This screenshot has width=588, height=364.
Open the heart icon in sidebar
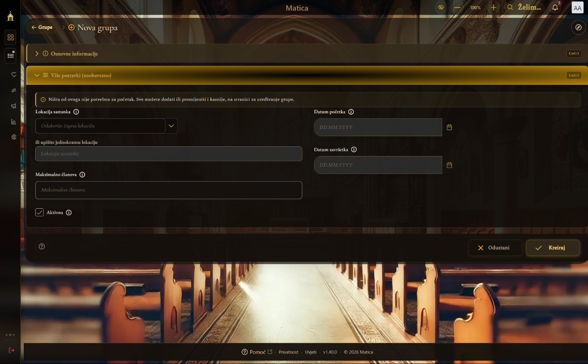[14, 75]
